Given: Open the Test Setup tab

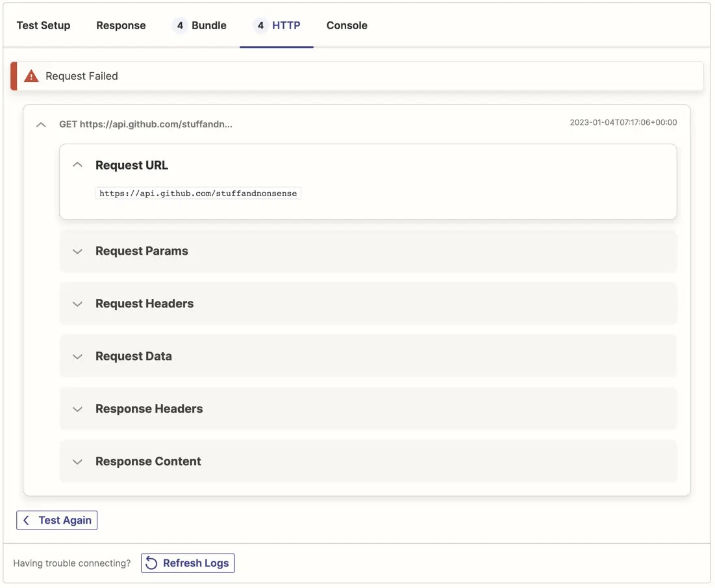Looking at the screenshot, I should 44,25.
